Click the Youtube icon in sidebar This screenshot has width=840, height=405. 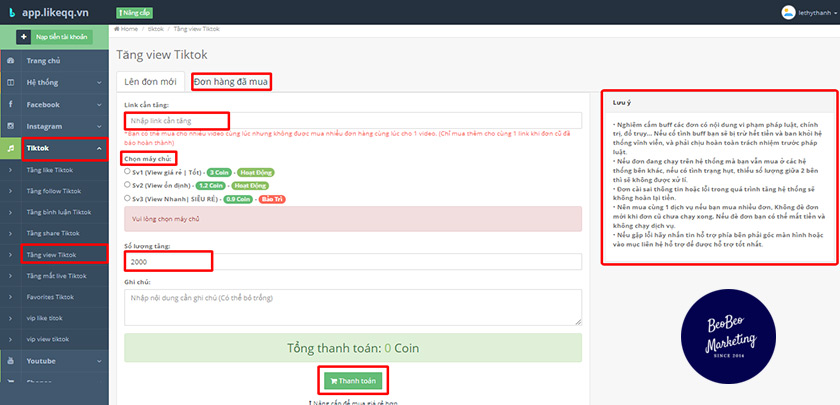coord(10,360)
